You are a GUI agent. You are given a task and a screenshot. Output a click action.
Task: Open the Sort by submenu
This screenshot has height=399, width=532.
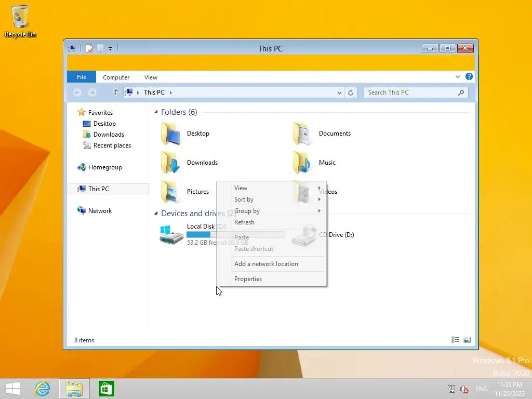(271, 199)
